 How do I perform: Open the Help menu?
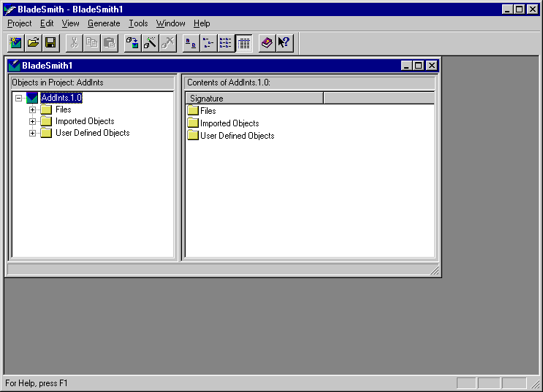tap(202, 23)
